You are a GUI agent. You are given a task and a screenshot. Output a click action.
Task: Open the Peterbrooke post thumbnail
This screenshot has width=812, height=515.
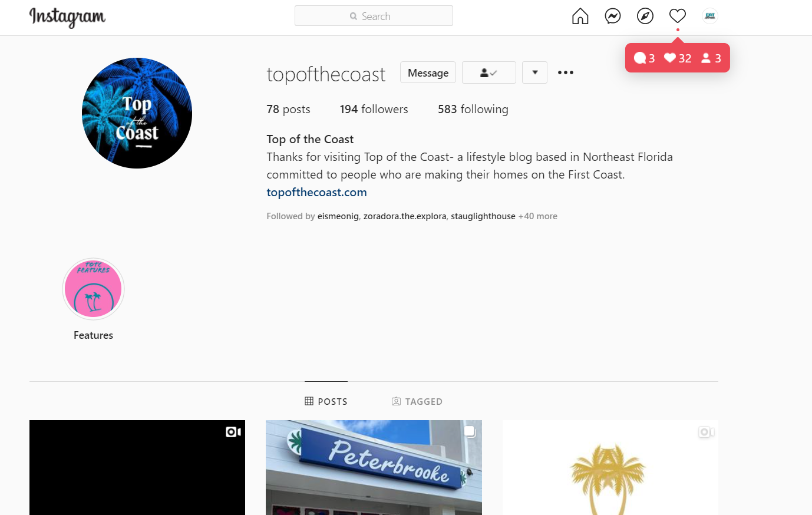374,467
